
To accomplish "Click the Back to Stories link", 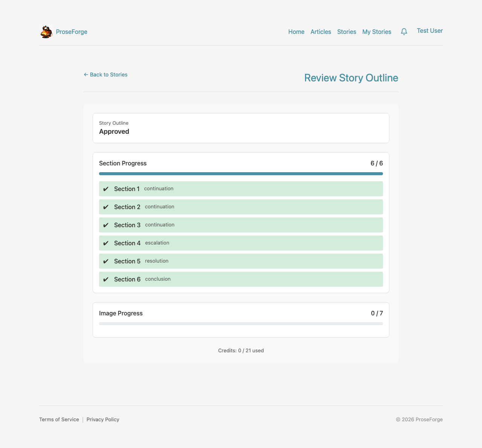I will [x=105, y=75].
